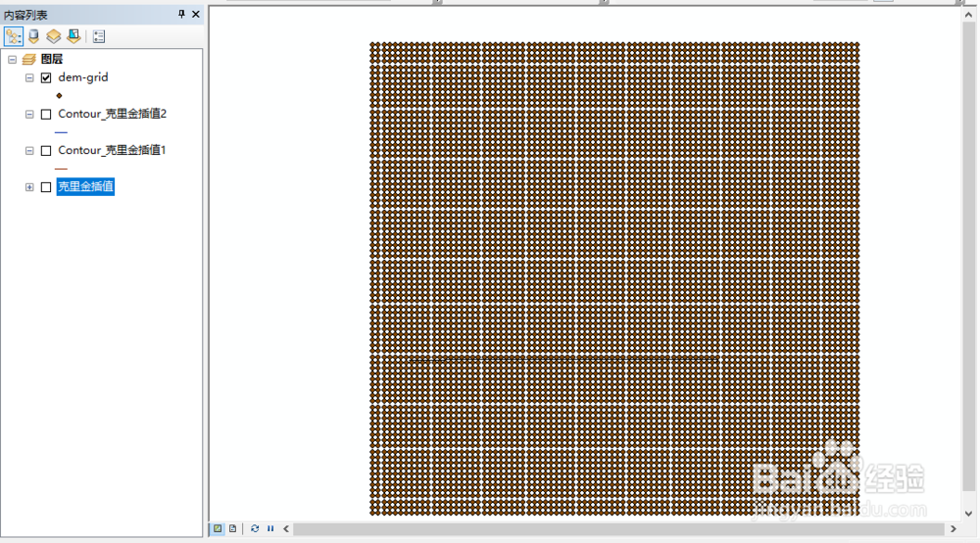Switch to Data View button
980x543 pixels.
(218, 528)
